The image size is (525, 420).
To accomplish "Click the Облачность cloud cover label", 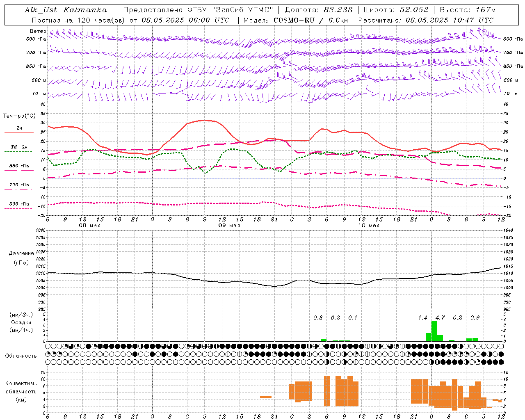I will [x=21, y=356].
